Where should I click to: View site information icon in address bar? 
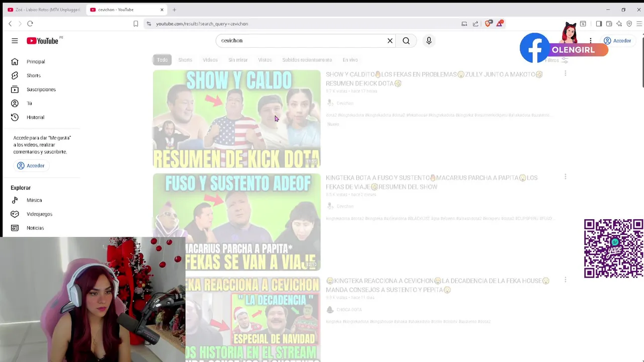tap(148, 24)
